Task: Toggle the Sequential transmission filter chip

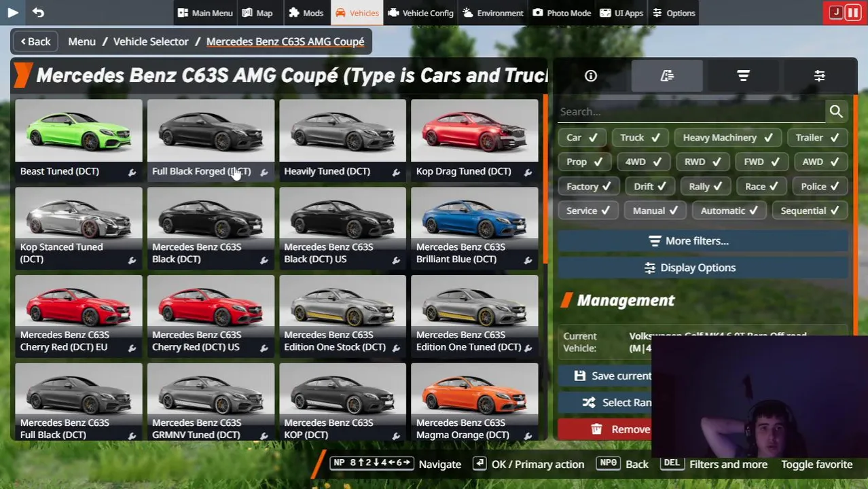Action: coord(810,211)
